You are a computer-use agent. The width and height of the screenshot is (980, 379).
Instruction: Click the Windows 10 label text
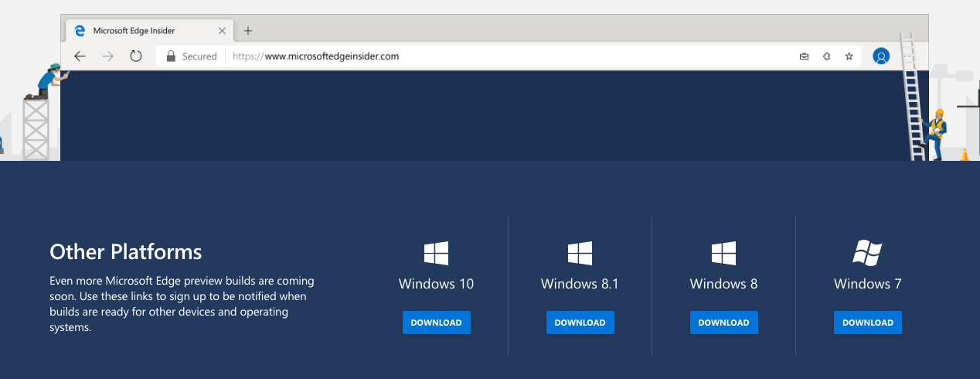coord(436,284)
